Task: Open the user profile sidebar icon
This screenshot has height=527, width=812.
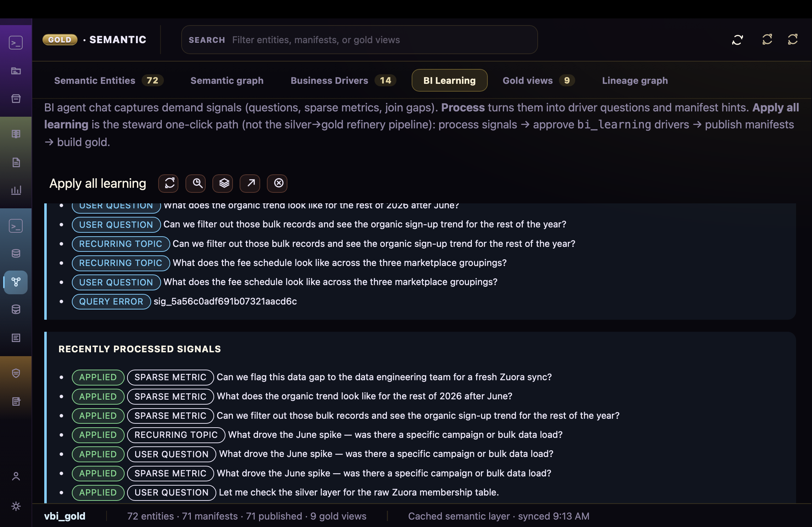Action: click(x=16, y=476)
